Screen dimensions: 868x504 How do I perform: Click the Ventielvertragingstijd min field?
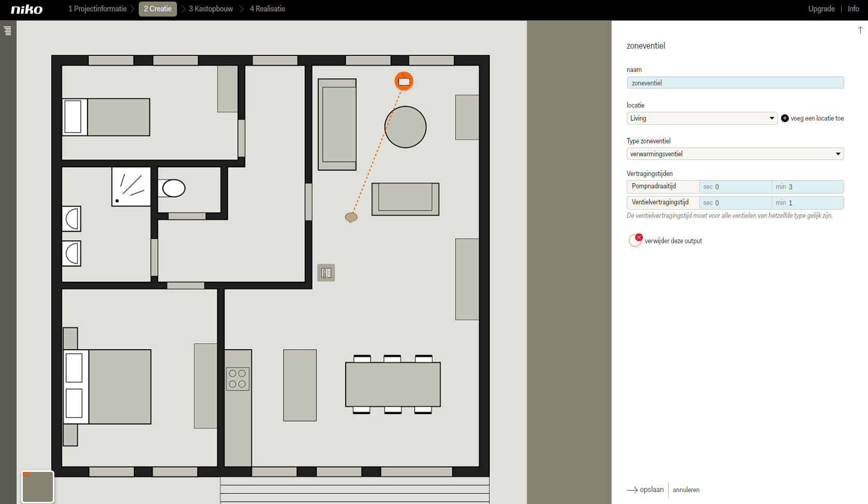pyautogui.click(x=807, y=203)
